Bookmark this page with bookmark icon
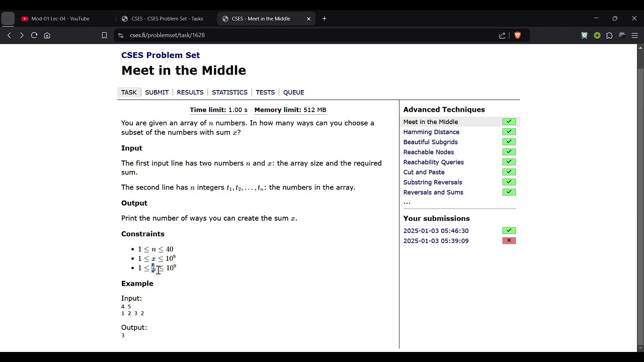This screenshot has height=362, width=644. click(104, 35)
